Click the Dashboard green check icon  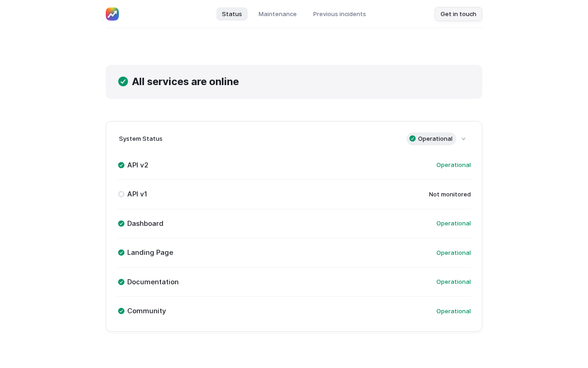121,224
